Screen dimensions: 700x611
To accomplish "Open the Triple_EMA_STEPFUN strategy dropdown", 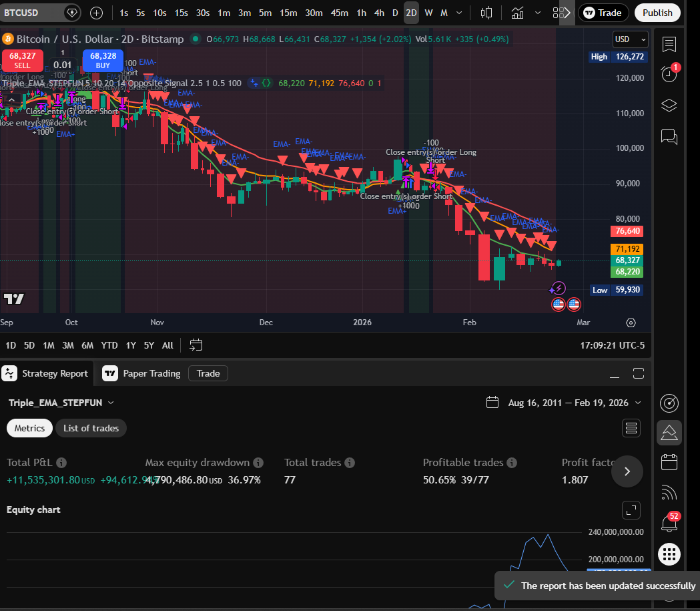I will [x=61, y=403].
